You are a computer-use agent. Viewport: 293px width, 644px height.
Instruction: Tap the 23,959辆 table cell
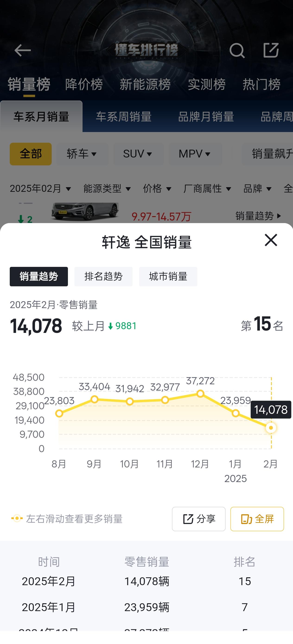click(x=147, y=607)
